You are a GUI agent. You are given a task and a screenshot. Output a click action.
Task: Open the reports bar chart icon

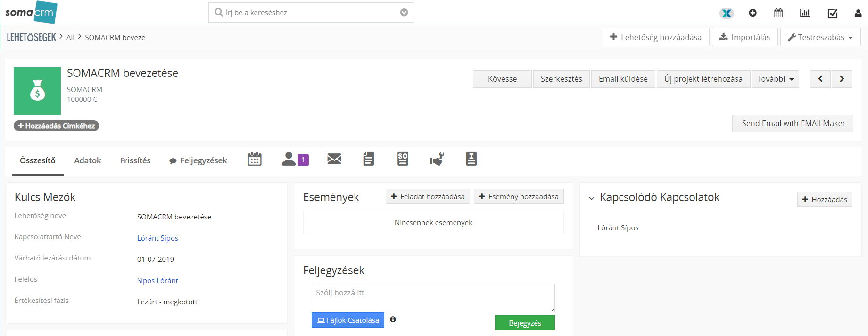click(x=805, y=13)
